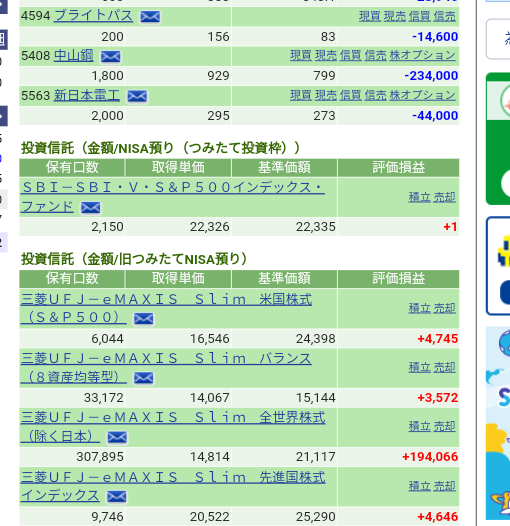The image size is (510, 526).
Task: Click mail icon beside S&P500インデックス・ファンド
Action: 91,208
